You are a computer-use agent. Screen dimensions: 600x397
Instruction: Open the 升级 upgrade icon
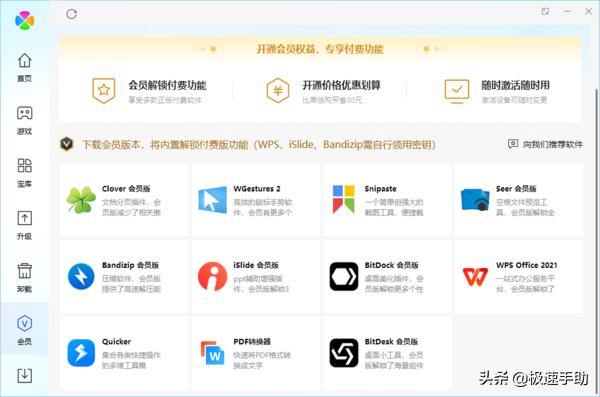(24, 218)
